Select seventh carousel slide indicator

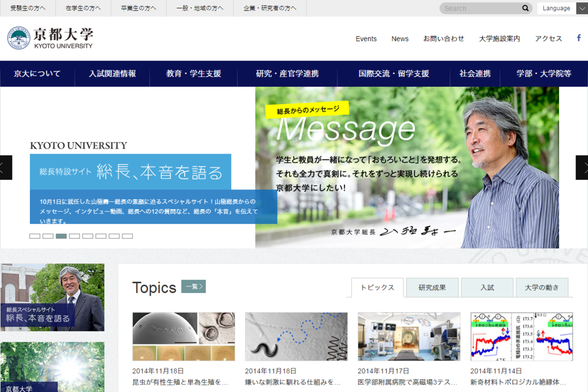point(114,236)
